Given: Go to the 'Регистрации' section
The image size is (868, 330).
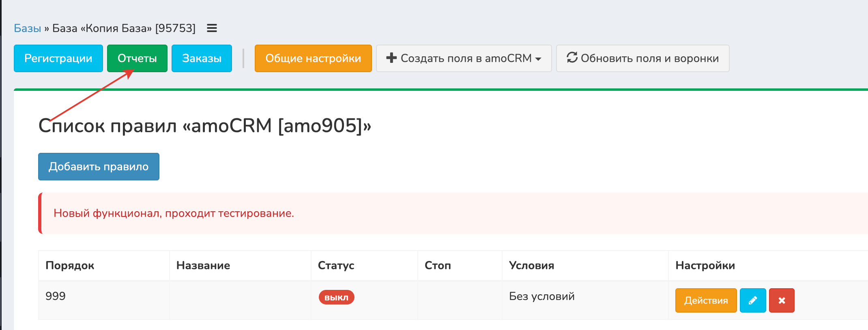Looking at the screenshot, I should (x=58, y=58).
